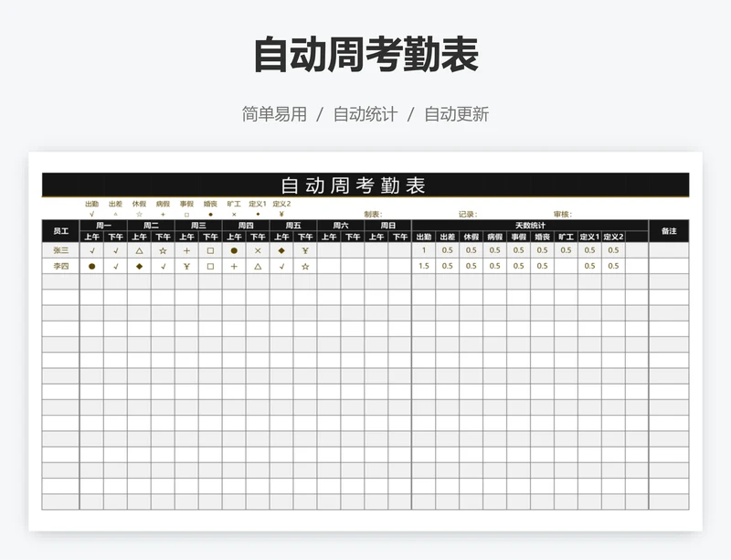Click the 张三 employee name cell
Viewport: 731px width, 560px height.
60,250
